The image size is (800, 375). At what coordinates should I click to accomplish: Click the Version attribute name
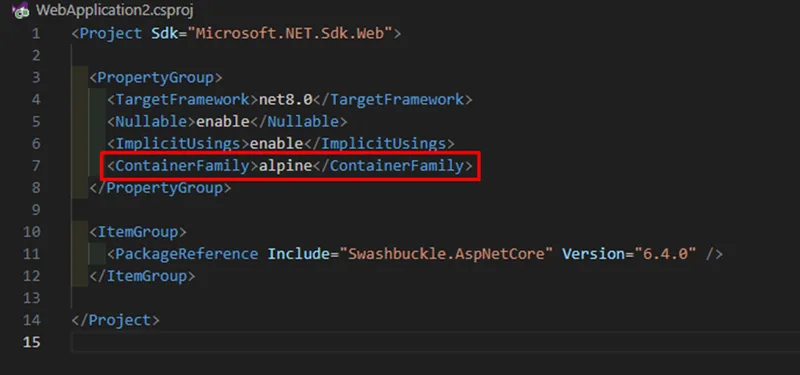pyautogui.click(x=594, y=254)
